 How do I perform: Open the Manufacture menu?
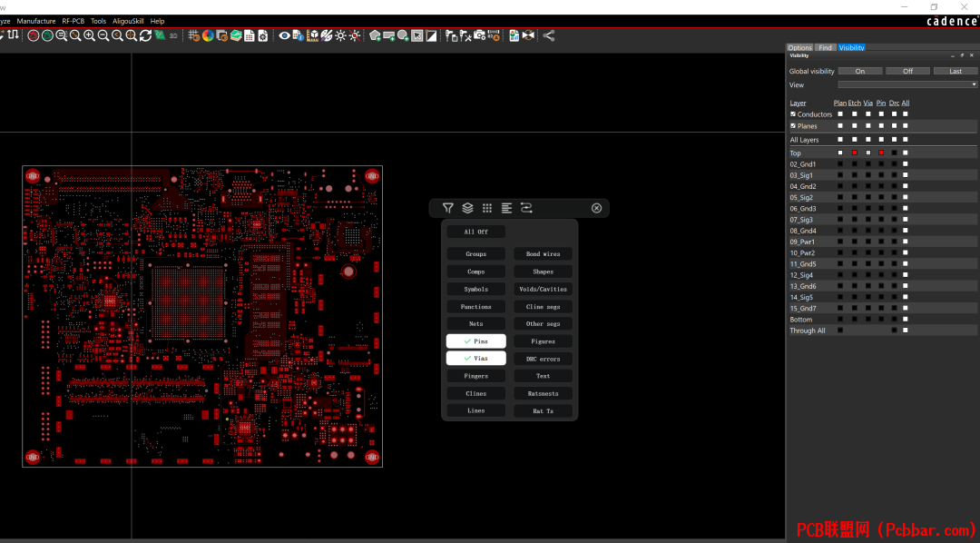pos(36,21)
